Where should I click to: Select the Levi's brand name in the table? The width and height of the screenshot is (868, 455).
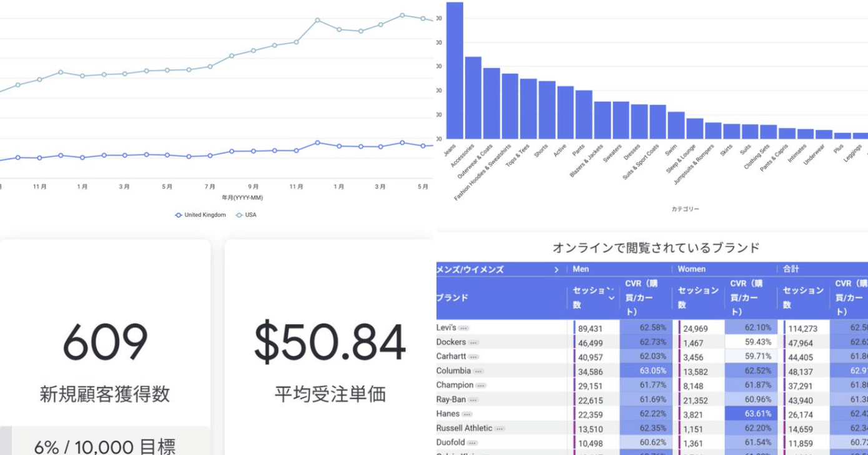tap(446, 327)
